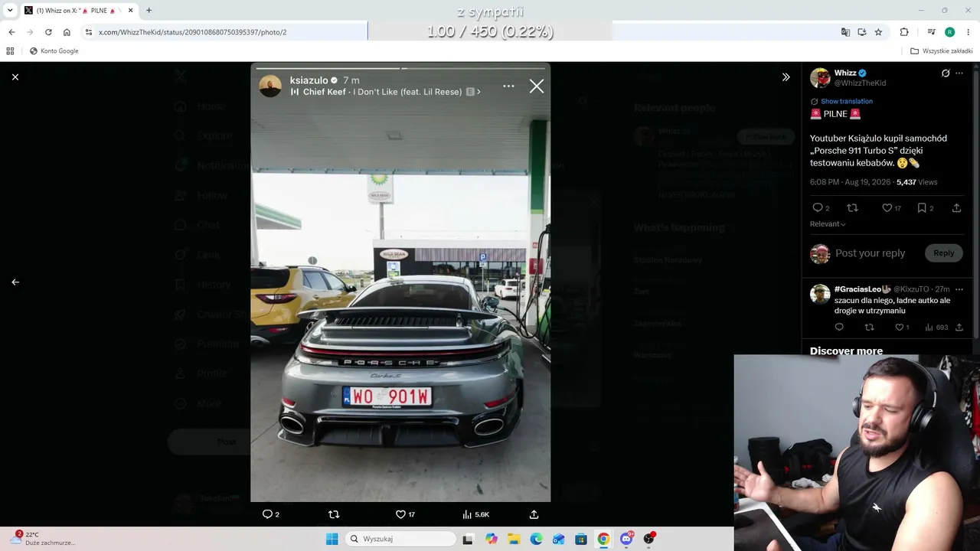980x551 pixels.
Task: Go to the browser home page
Action: click(x=67, y=32)
